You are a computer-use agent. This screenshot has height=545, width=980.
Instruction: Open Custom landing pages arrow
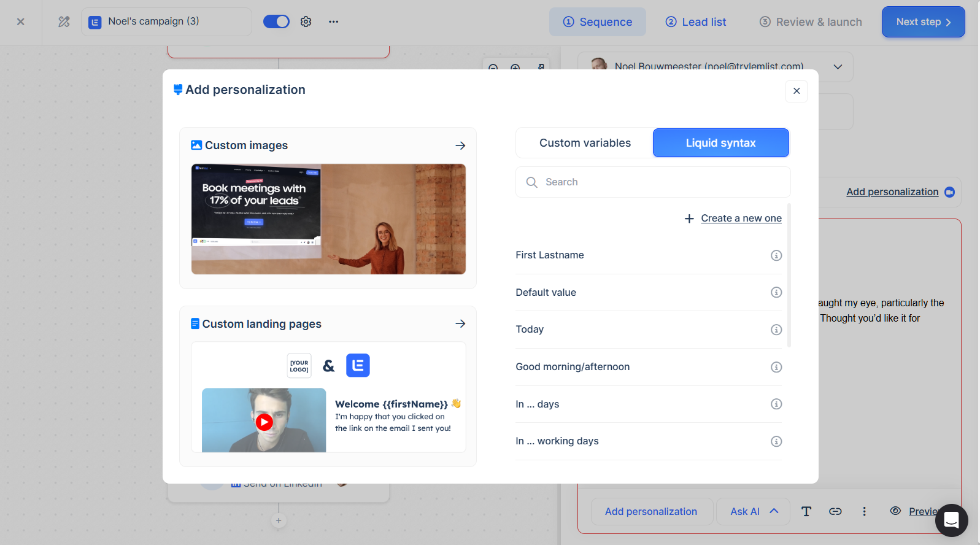460,323
